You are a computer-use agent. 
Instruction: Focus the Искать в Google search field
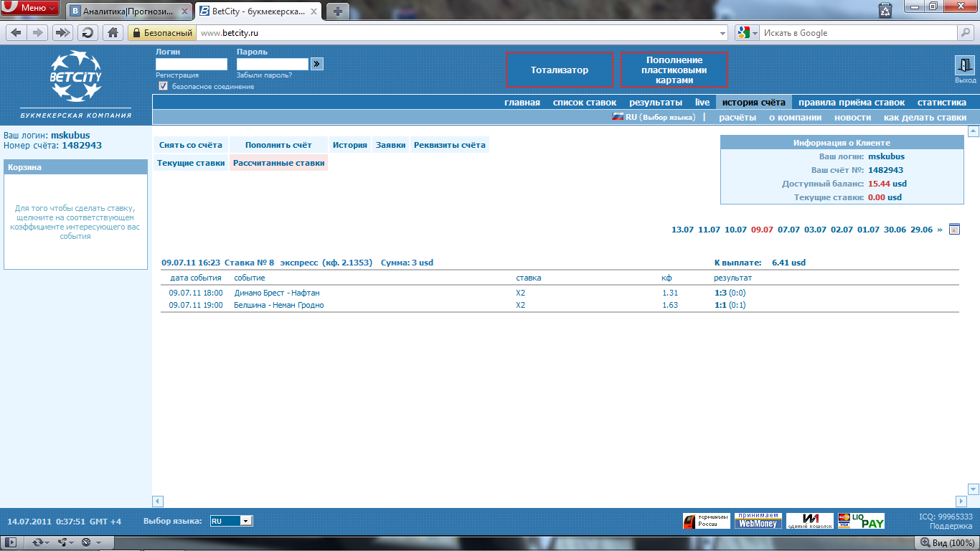(x=859, y=33)
